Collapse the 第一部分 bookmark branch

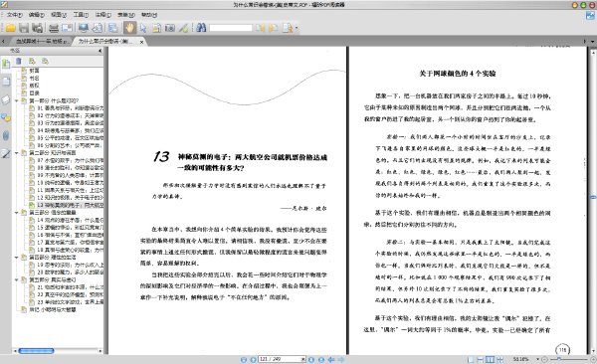(17, 100)
